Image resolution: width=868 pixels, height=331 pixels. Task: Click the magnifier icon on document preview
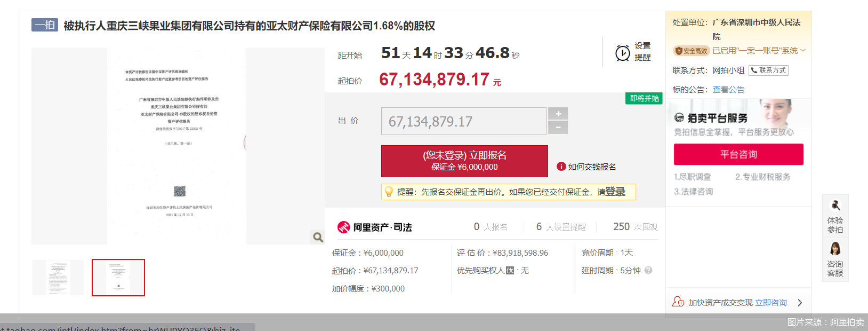318,238
